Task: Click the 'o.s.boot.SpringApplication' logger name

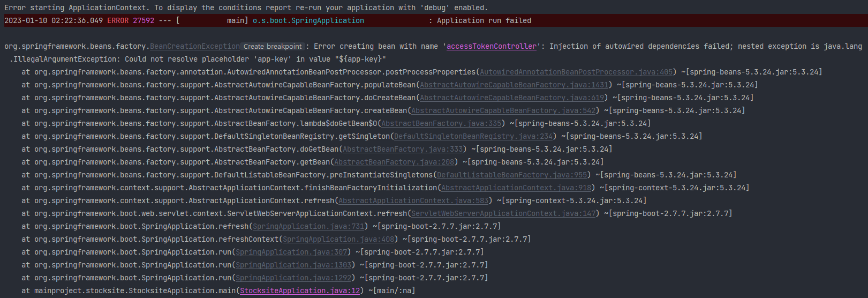Action: tap(308, 21)
